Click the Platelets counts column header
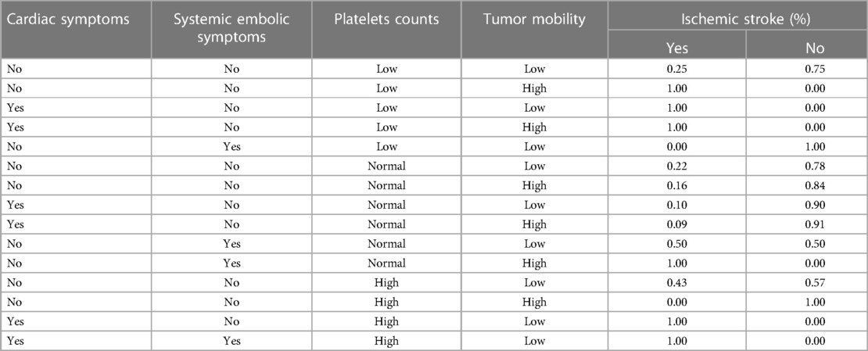Screen dimensions: 868x351 pos(386,20)
